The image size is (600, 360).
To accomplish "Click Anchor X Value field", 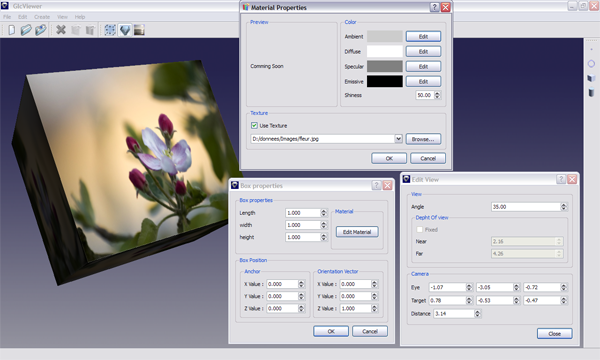I will [282, 284].
